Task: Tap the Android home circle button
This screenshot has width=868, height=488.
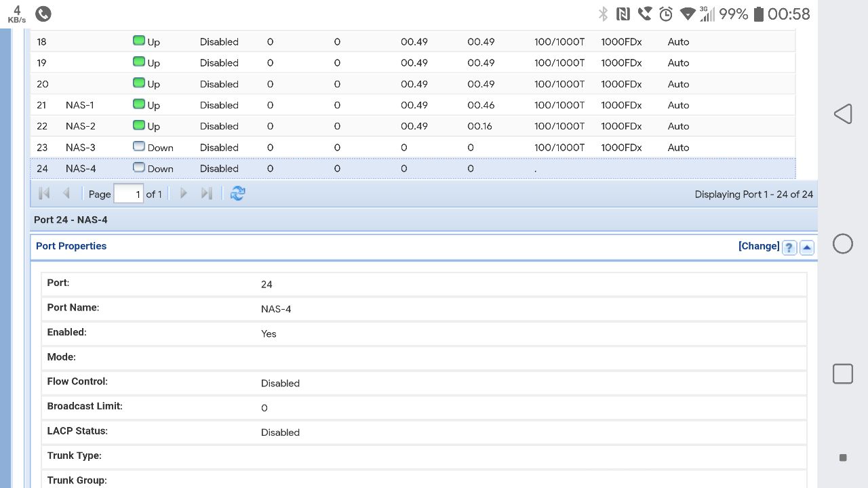Action: [x=842, y=244]
